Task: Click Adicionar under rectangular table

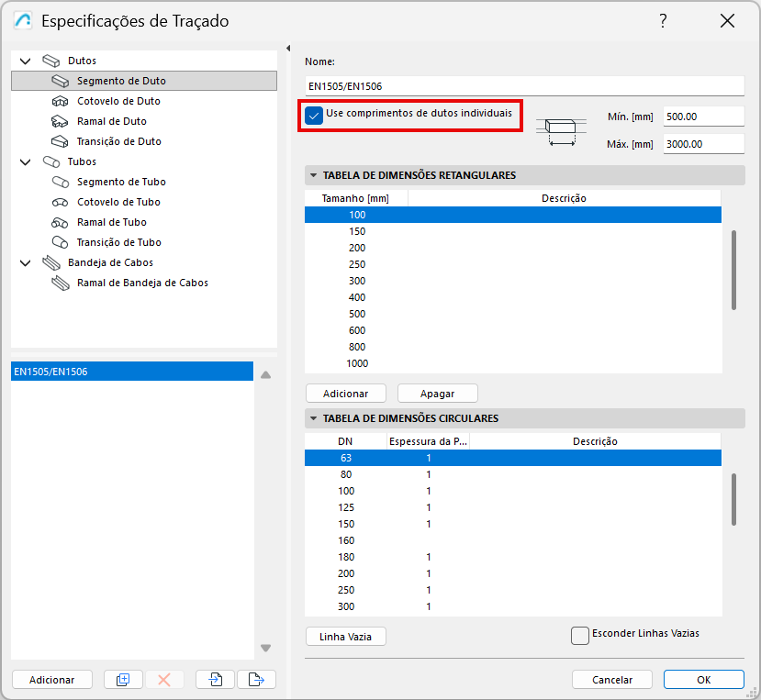Action: pos(346,394)
